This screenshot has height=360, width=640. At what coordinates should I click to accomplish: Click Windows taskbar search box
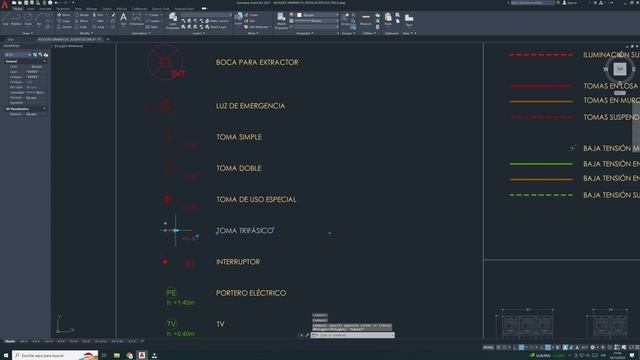(x=55, y=356)
